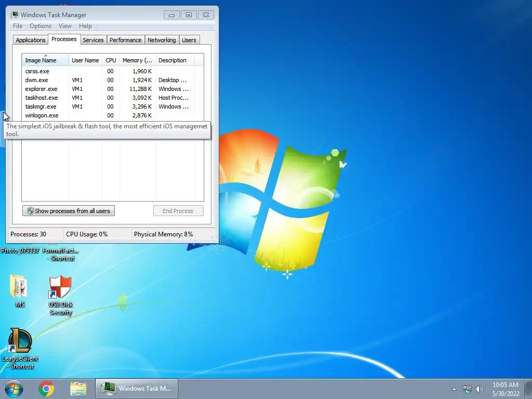Viewport: 532px width, 399px height.
Task: Sort by Image Name column header
Action: [x=46, y=60]
